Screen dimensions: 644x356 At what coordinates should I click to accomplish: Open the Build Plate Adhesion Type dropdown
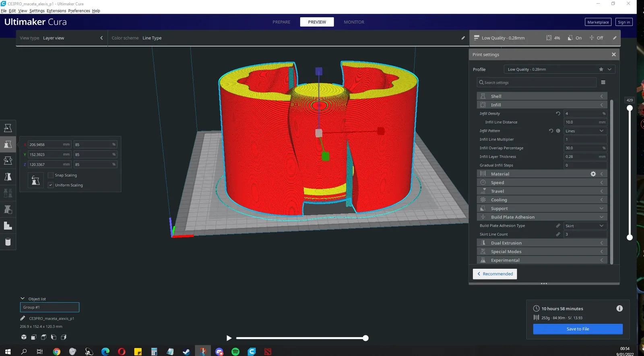(x=585, y=226)
